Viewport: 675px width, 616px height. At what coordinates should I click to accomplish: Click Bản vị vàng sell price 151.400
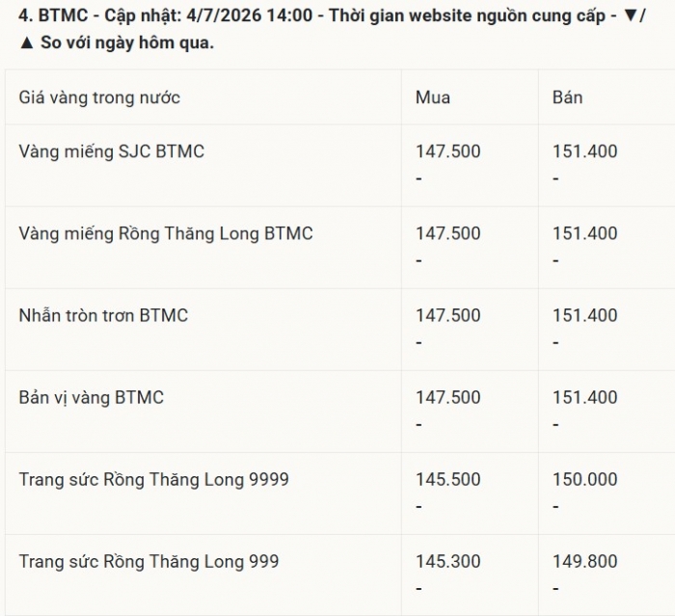pos(584,397)
